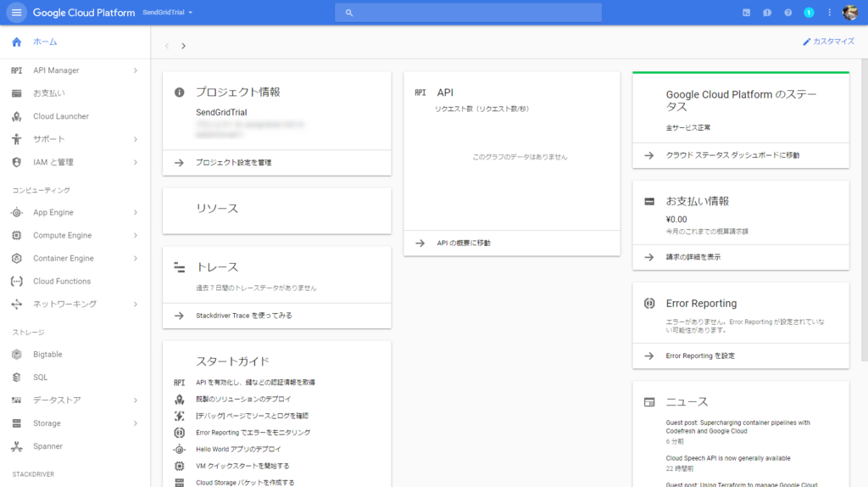Image resolution: width=868 pixels, height=487 pixels.
Task: Click the App Engine icon
Action: (17, 212)
